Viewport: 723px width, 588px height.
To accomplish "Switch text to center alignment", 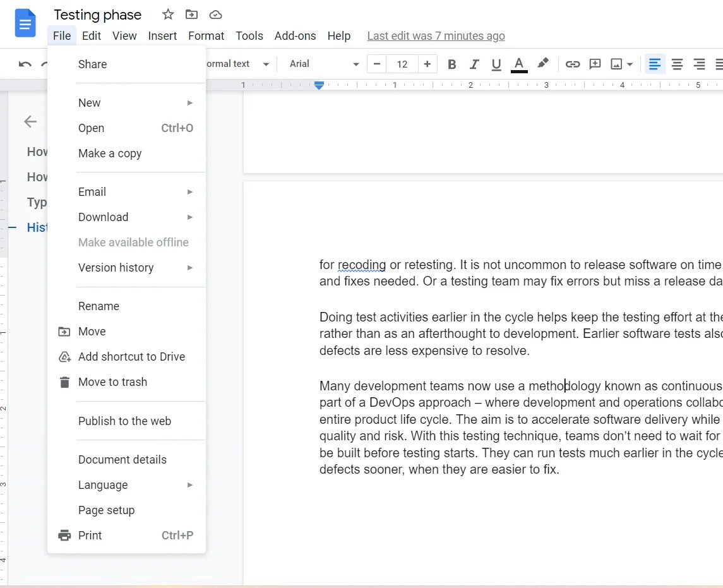I will [x=676, y=64].
